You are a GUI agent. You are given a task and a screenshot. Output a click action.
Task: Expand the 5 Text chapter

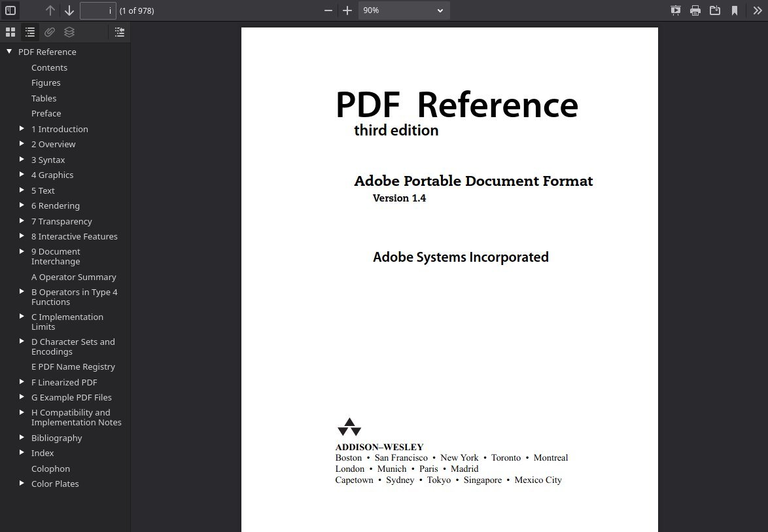22,190
